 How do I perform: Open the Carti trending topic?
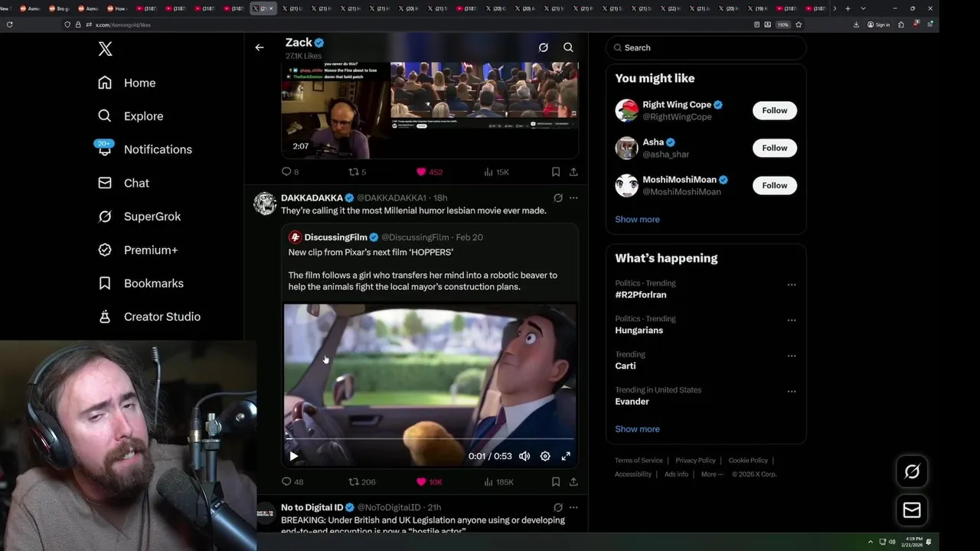(626, 366)
